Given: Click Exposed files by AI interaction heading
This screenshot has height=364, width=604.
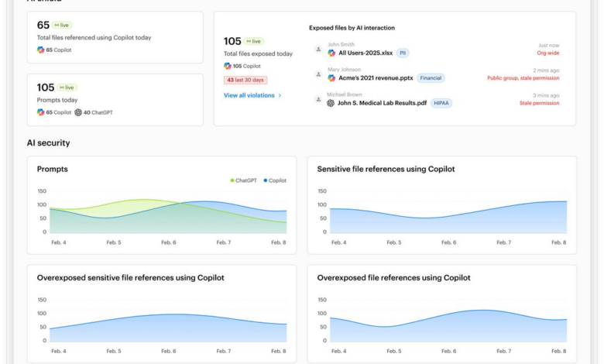Looking at the screenshot, I should click(352, 28).
